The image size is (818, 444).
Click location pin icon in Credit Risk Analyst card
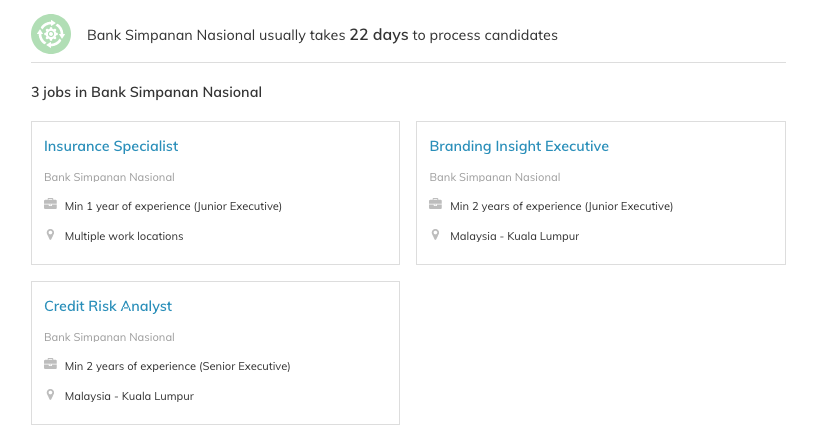coord(50,395)
